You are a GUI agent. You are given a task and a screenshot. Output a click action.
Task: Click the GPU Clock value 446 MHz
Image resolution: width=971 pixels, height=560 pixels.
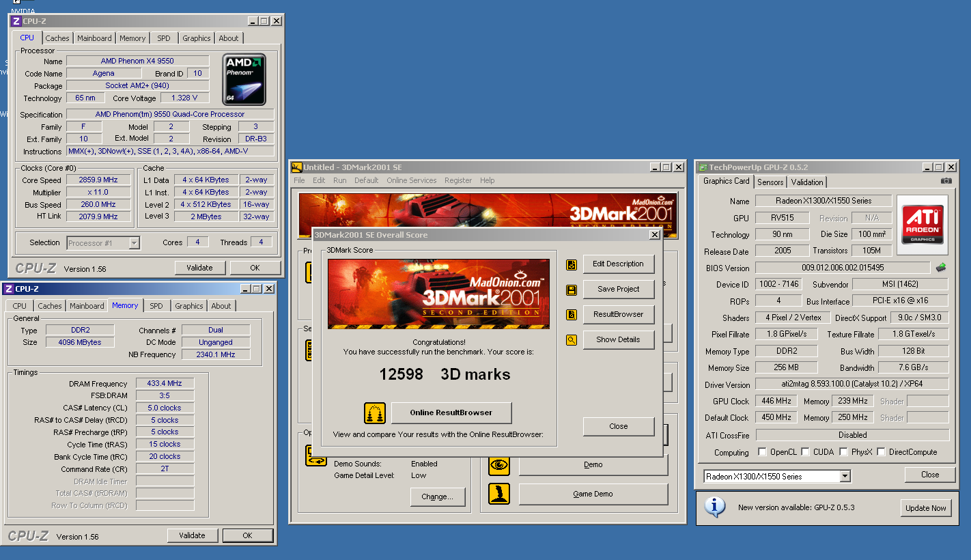(x=776, y=402)
